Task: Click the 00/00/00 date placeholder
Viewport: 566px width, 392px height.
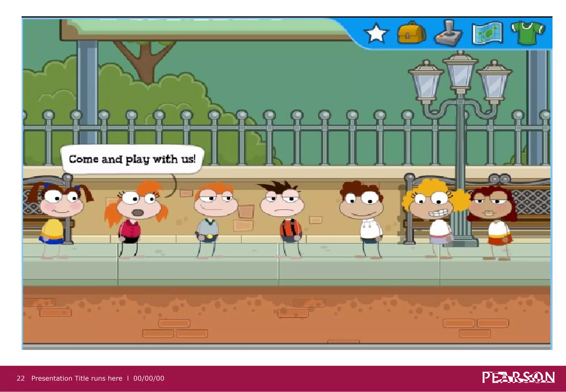Action: 149,378
